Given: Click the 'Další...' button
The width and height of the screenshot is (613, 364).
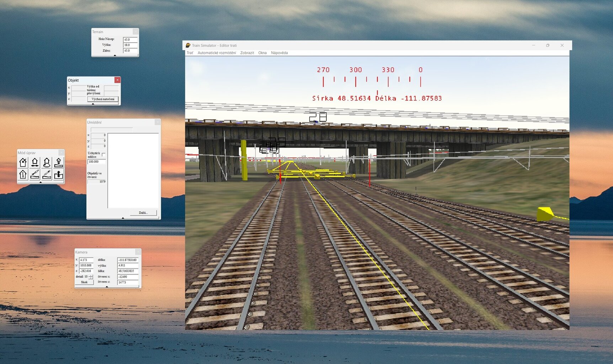Looking at the screenshot, I should (x=143, y=213).
